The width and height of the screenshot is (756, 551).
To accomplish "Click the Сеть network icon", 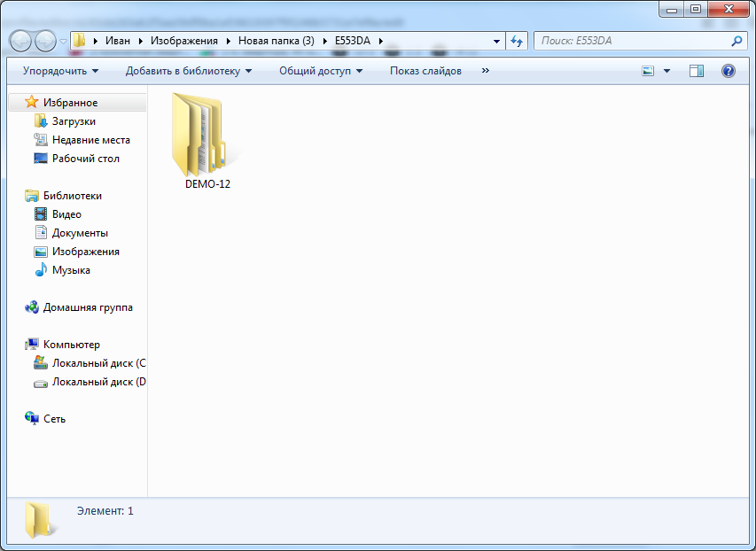I will tap(32, 418).
